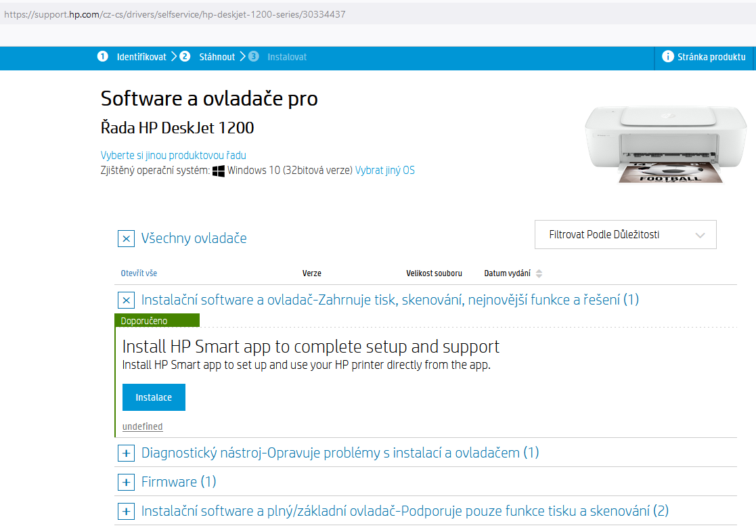Expand Diagnostický nástroj section
The width and height of the screenshot is (756, 532).
(x=126, y=453)
